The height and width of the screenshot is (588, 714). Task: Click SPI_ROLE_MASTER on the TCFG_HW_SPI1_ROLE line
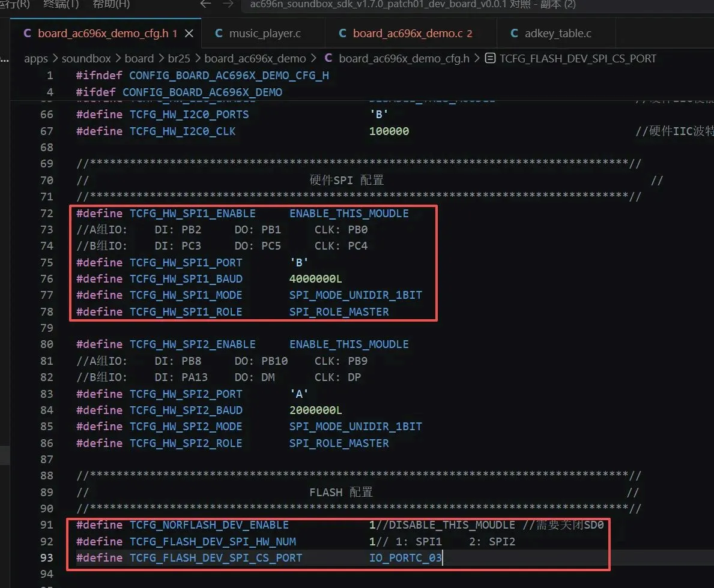pos(339,312)
